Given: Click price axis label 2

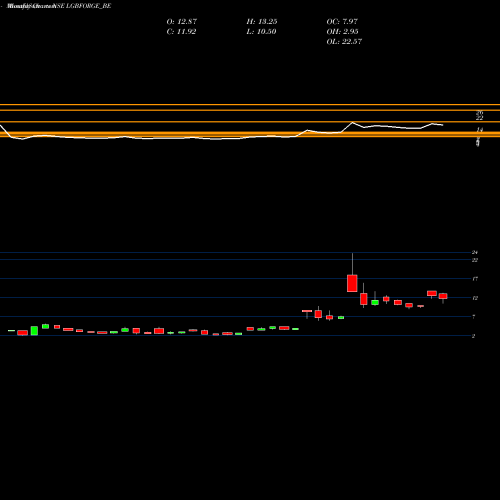Looking at the screenshot, I should coord(474,336).
